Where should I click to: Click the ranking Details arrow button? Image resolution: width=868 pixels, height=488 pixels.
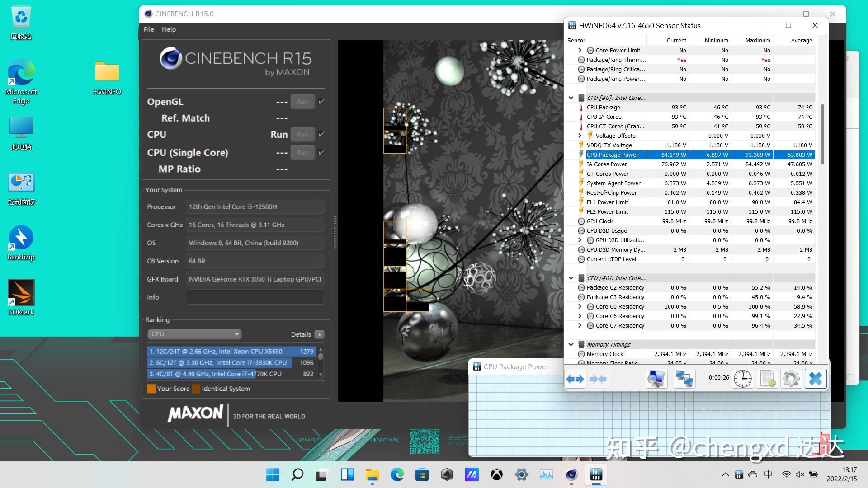(320, 334)
